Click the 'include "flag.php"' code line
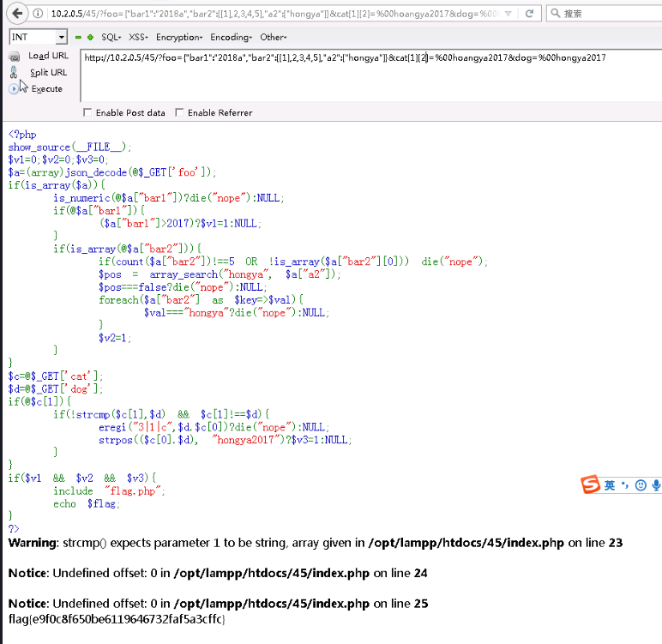 tap(109, 491)
